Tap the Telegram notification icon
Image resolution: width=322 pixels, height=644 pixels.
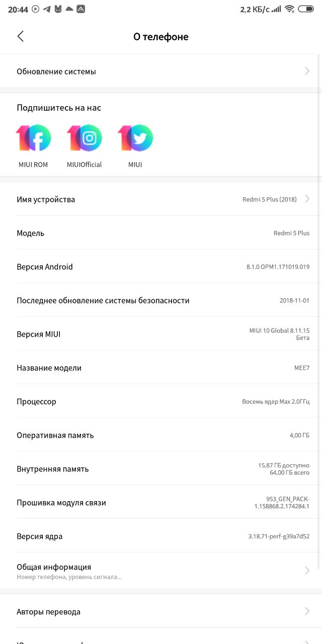tap(47, 9)
